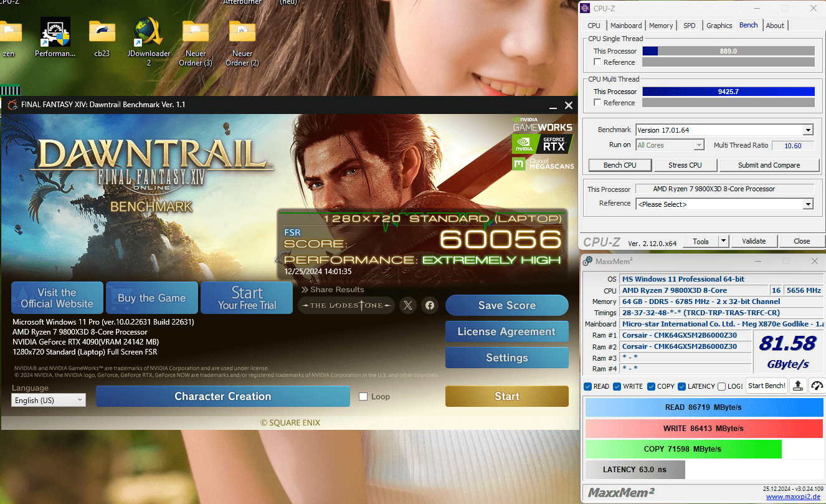
Task: Close the Dawntrail Benchmark window
Action: tap(568, 105)
